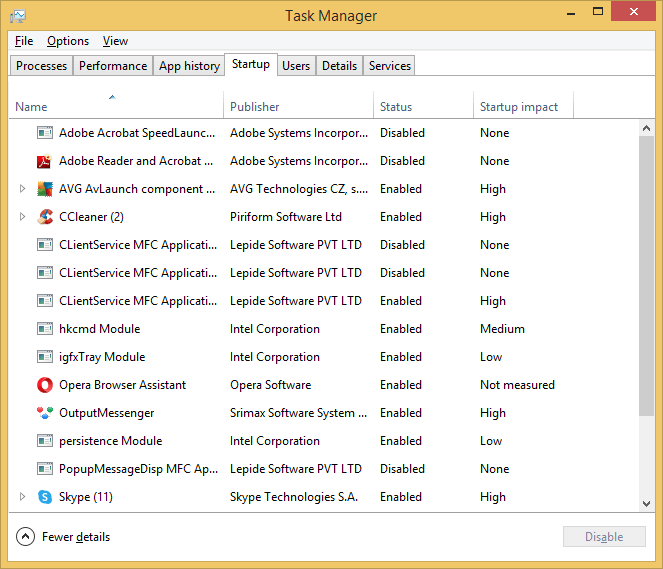Click the persistence Module icon
The width and height of the screenshot is (663, 569).
(x=44, y=441)
